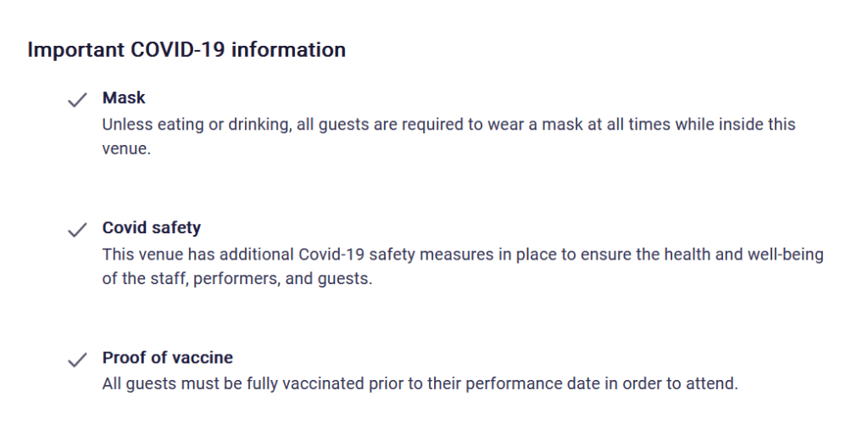Click the line "of the staff, performers, and guests."
Image resolution: width=868 pixels, height=430 pixels.
coord(236,278)
